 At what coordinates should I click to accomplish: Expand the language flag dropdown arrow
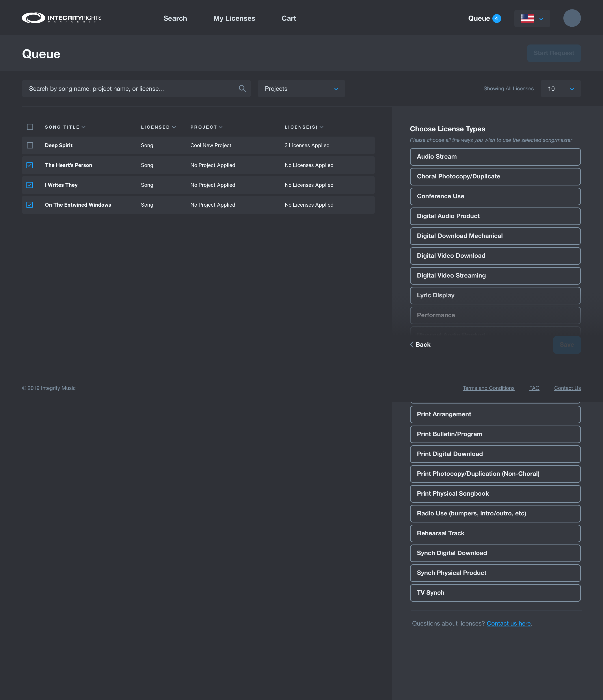point(541,19)
